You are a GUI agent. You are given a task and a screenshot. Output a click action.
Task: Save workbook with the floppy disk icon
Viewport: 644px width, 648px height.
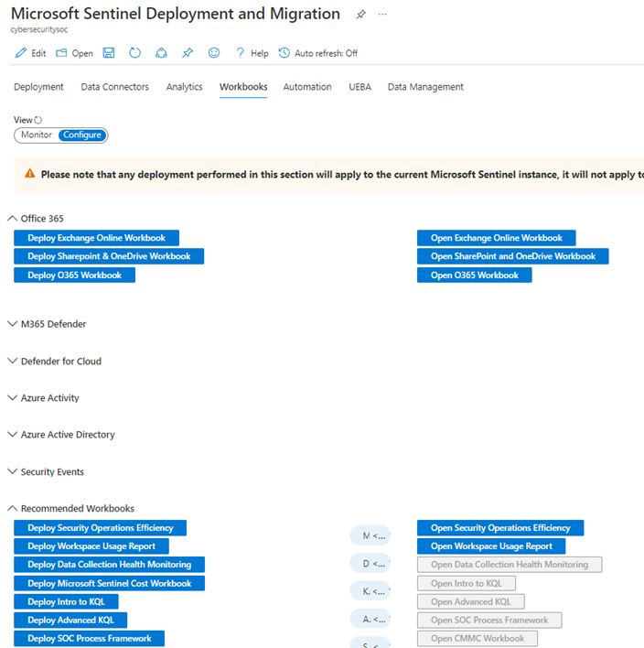(x=109, y=53)
